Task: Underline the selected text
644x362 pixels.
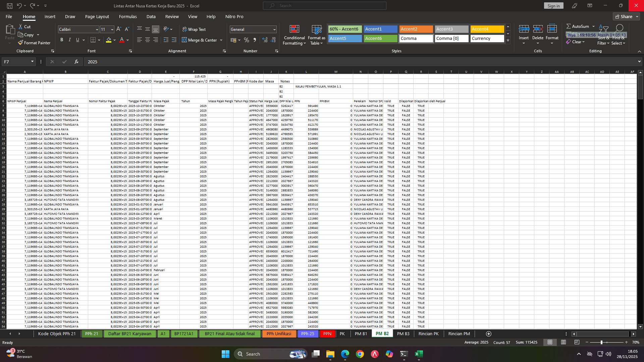Action: pos(77,40)
